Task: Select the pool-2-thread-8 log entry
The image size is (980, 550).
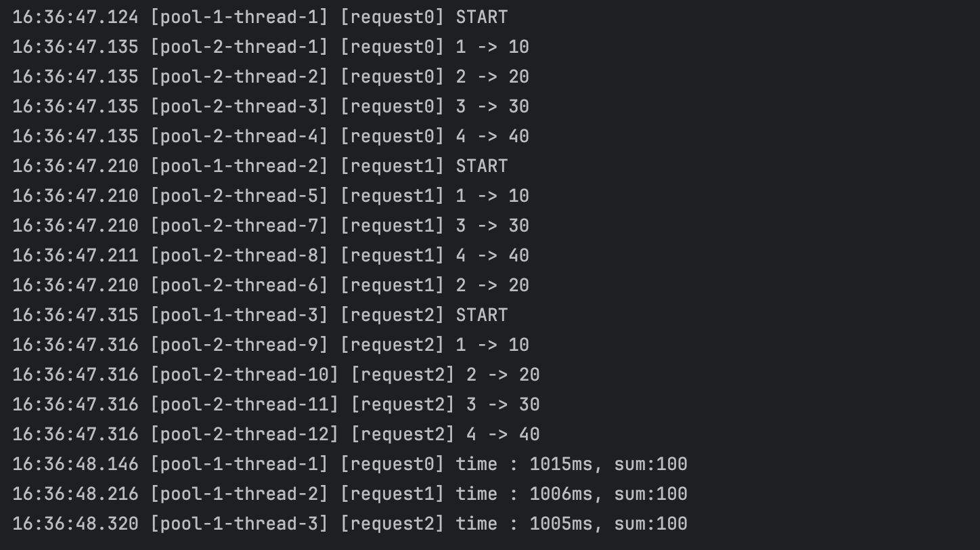Action: [x=271, y=255]
